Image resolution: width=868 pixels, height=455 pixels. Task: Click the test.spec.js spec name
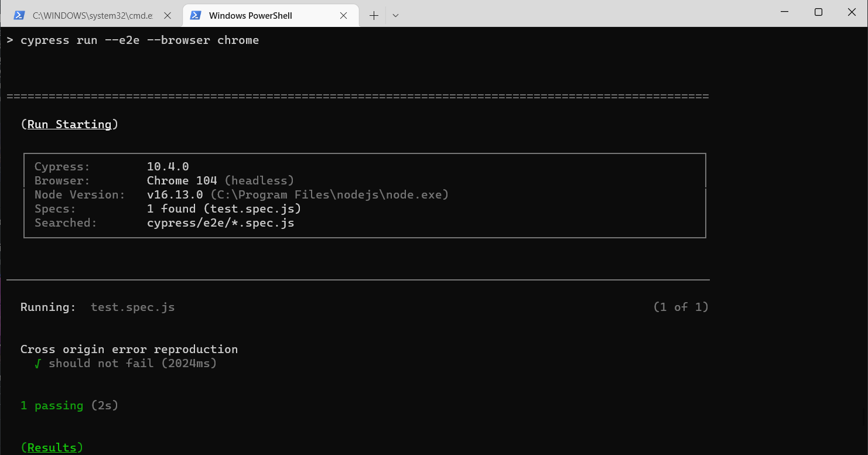(x=132, y=307)
